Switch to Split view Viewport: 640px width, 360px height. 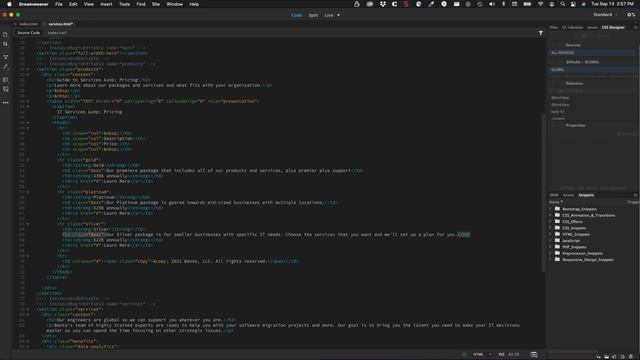pyautogui.click(x=313, y=15)
